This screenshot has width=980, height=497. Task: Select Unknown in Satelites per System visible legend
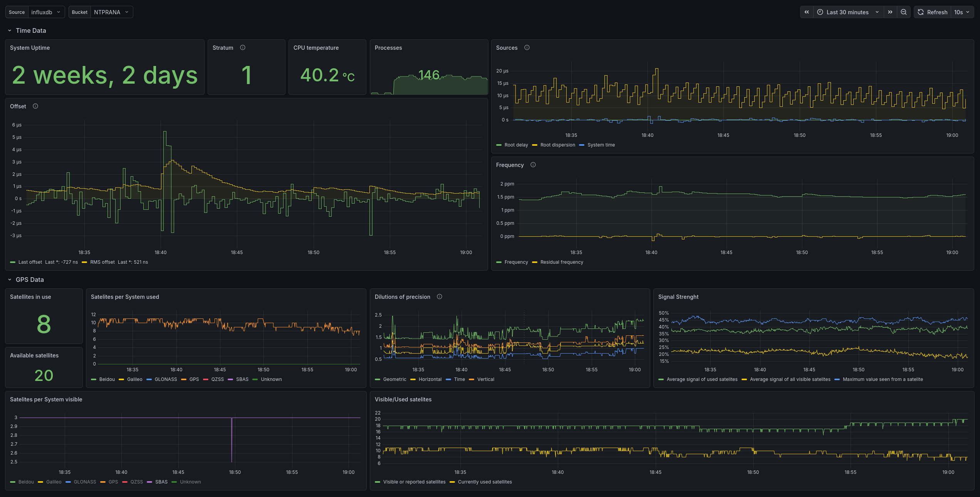[x=190, y=482]
